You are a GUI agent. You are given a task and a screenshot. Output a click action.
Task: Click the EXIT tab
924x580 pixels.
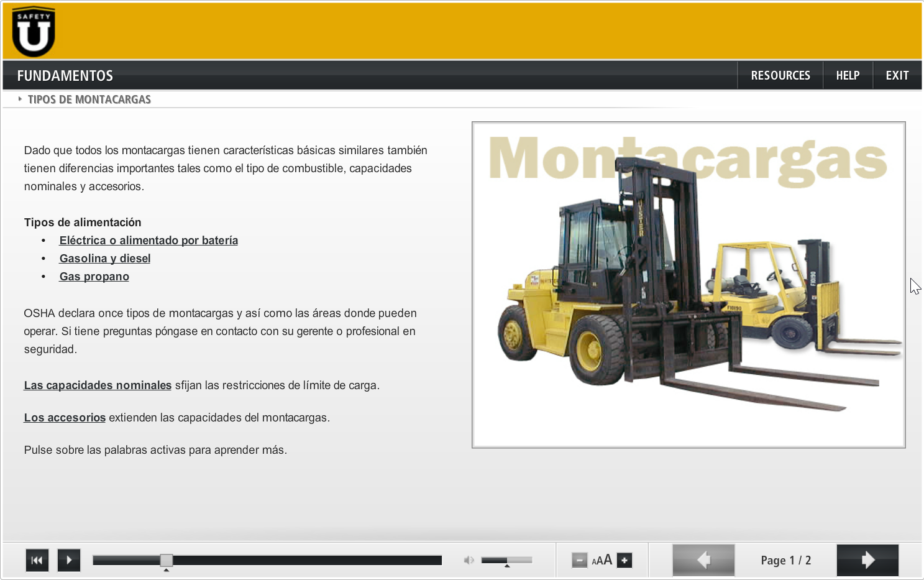point(897,75)
